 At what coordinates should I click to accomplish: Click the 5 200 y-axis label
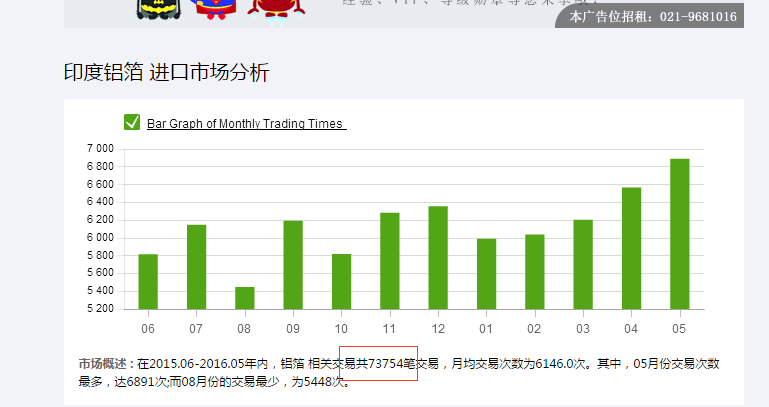point(100,308)
